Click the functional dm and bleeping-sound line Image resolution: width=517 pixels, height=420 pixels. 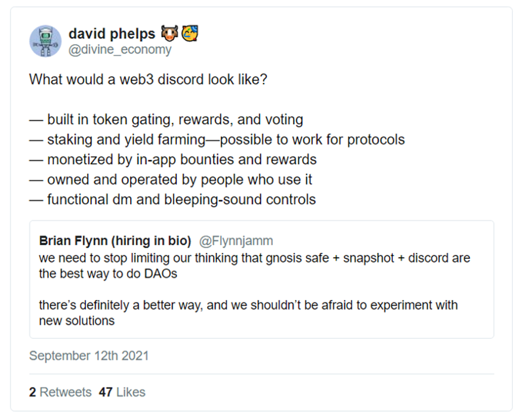173,200
